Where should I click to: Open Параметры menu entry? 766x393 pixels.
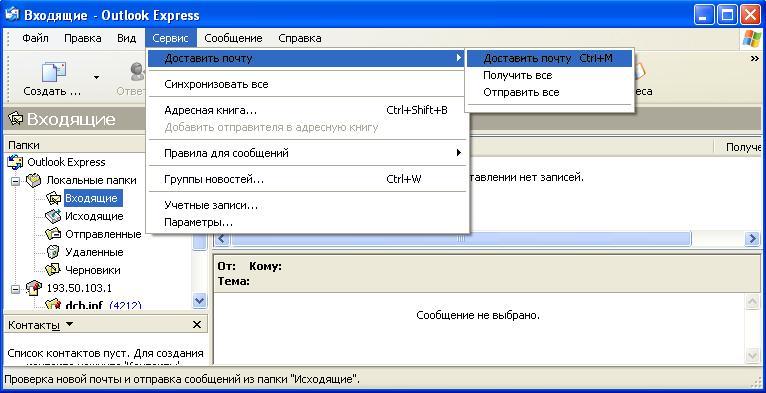[x=307, y=222]
